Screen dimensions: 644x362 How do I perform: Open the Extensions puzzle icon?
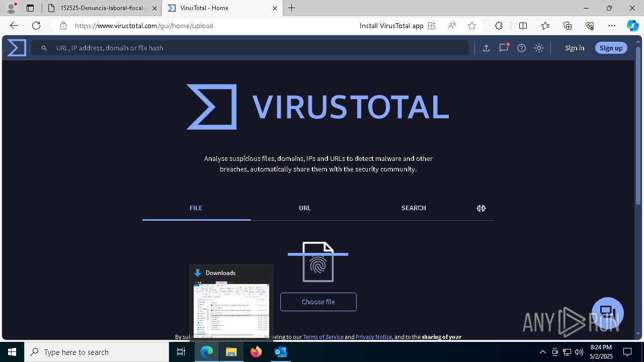tap(499, 26)
